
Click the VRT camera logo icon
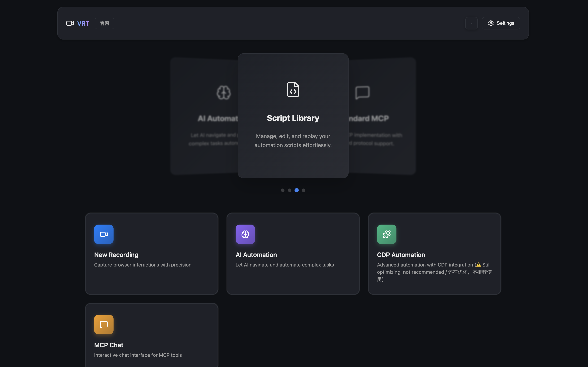(70, 23)
